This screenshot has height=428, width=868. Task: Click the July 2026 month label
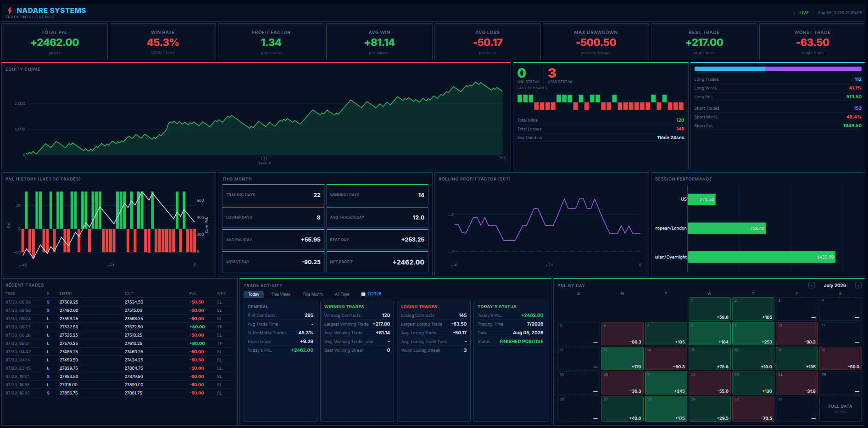(835, 285)
